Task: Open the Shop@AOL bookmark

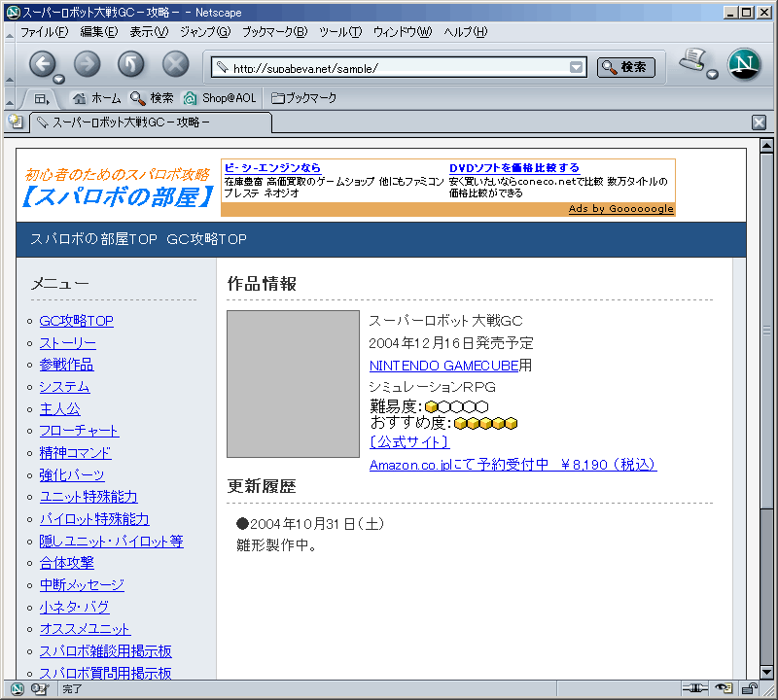Action: pos(220,98)
